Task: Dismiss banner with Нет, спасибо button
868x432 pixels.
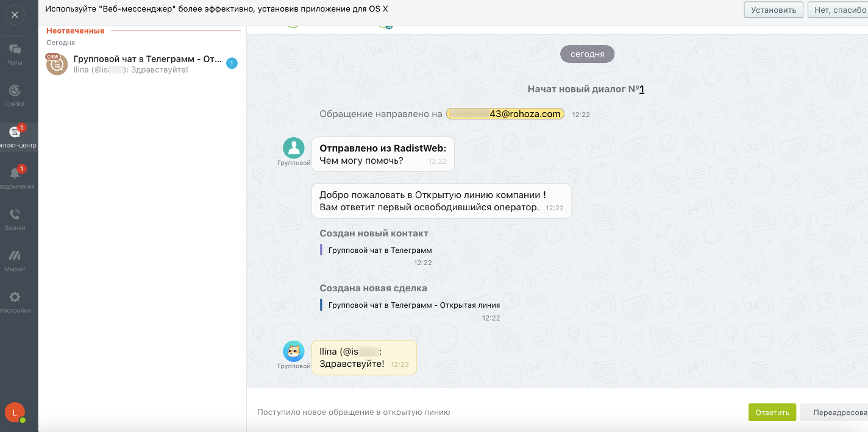Action: point(839,10)
